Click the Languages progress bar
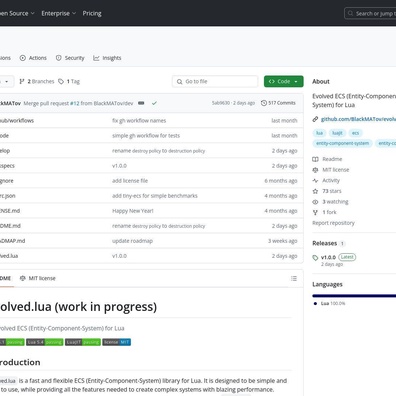Screen dimensions: 396x396 [354, 296]
